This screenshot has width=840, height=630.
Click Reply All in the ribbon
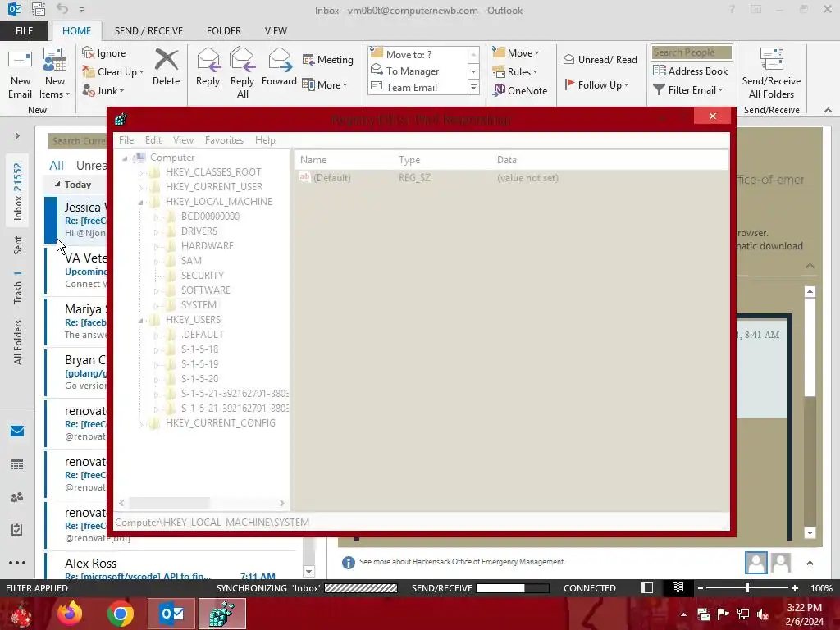pos(242,73)
